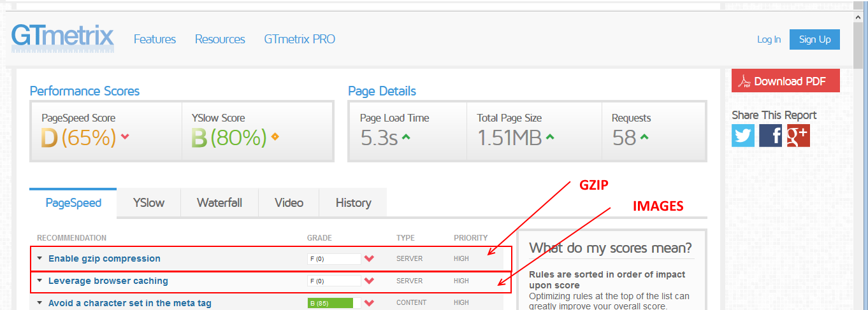Sort by GRADE column header
This screenshot has width=868, height=310.
pos(319,238)
